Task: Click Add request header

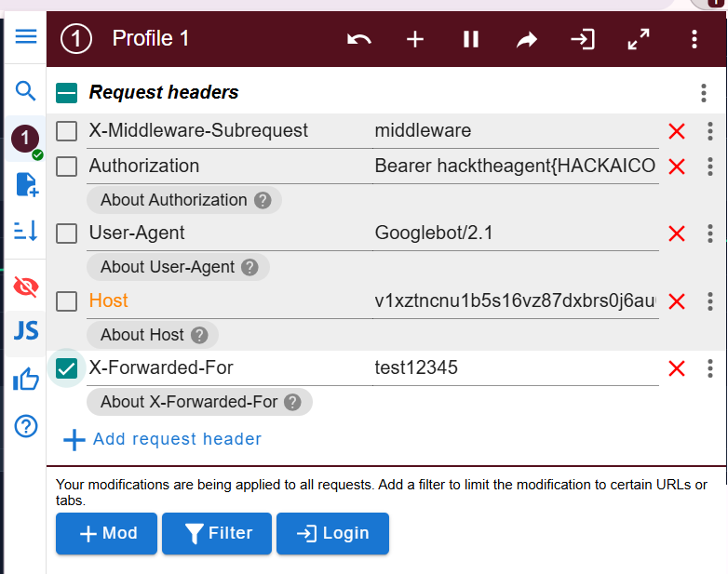Action: [163, 439]
